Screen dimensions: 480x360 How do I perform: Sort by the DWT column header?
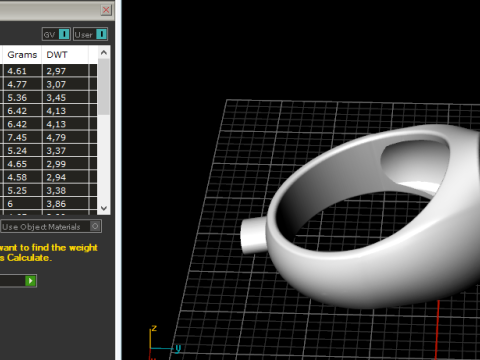click(65, 55)
